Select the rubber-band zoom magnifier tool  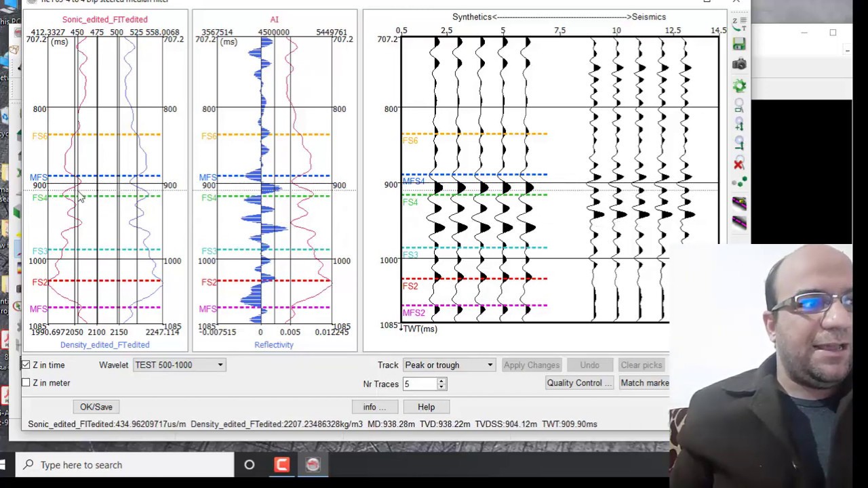point(739,106)
